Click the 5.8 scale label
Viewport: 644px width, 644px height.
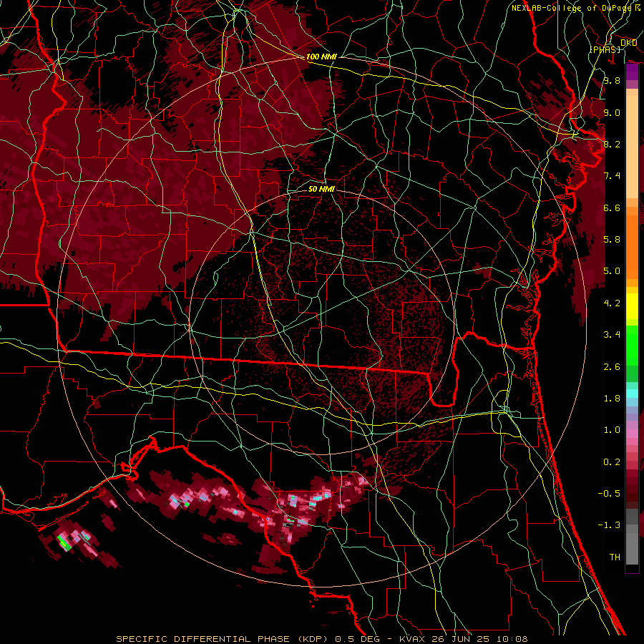(x=612, y=240)
